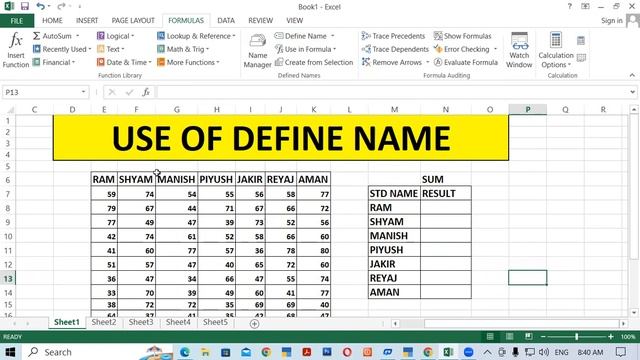Open the FILE tab
The height and width of the screenshot is (360, 640).
pyautogui.click(x=17, y=20)
